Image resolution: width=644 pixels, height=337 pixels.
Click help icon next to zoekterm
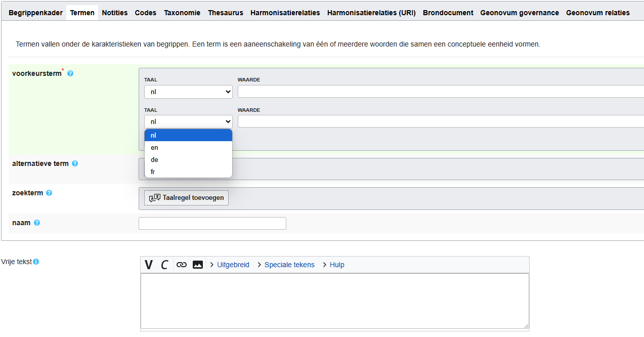tap(49, 193)
